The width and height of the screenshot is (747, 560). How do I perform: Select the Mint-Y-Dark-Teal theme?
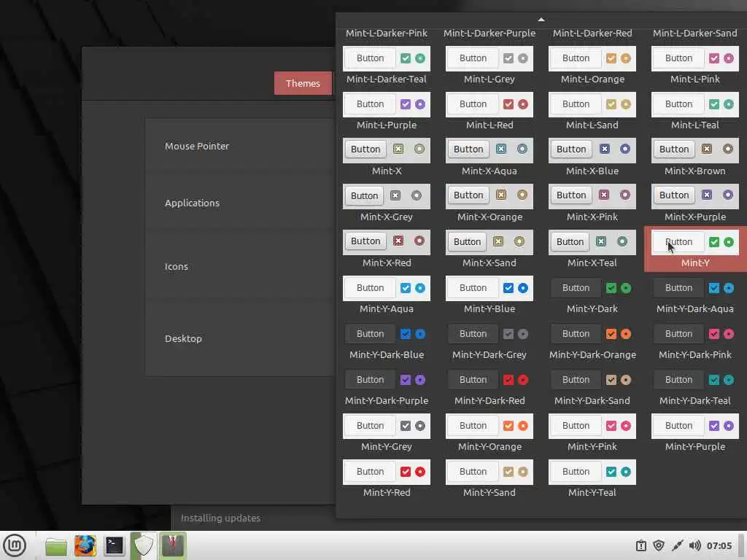pyautogui.click(x=695, y=387)
